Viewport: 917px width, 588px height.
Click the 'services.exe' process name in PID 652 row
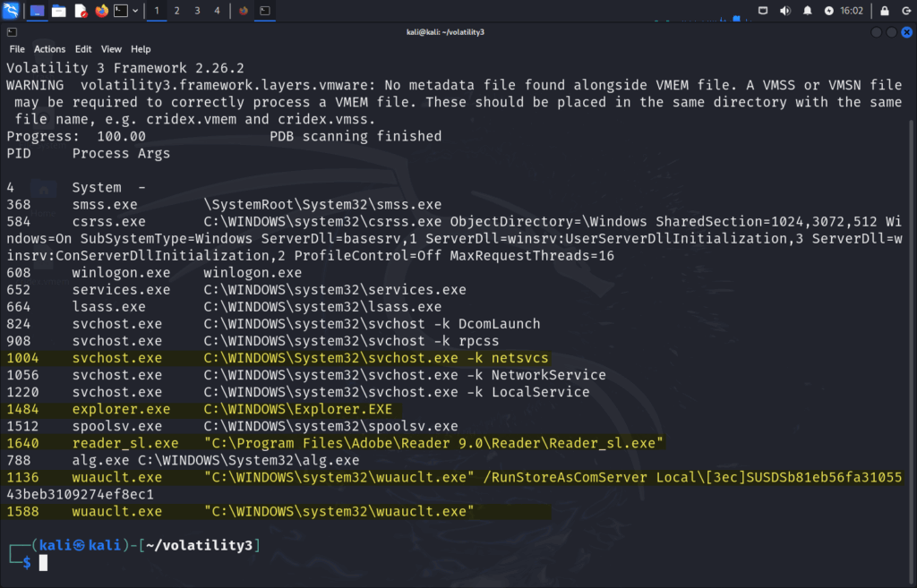[x=121, y=289]
